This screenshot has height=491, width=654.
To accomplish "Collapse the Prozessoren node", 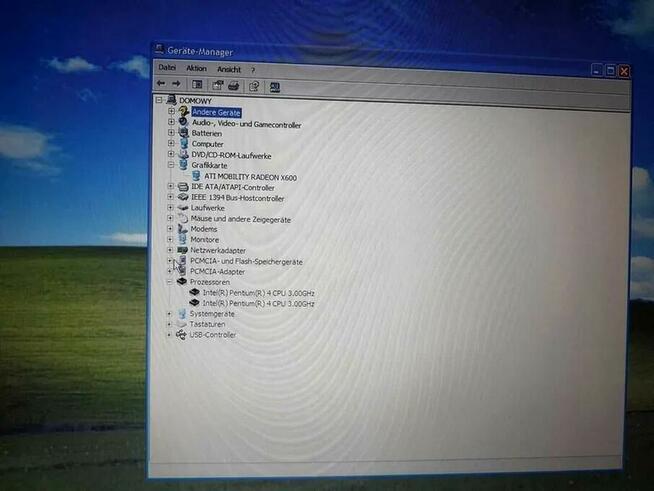I will coord(169,282).
